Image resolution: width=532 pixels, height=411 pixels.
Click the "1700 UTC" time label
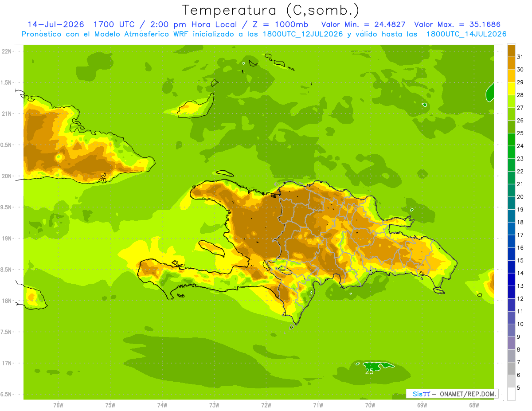tap(114, 24)
